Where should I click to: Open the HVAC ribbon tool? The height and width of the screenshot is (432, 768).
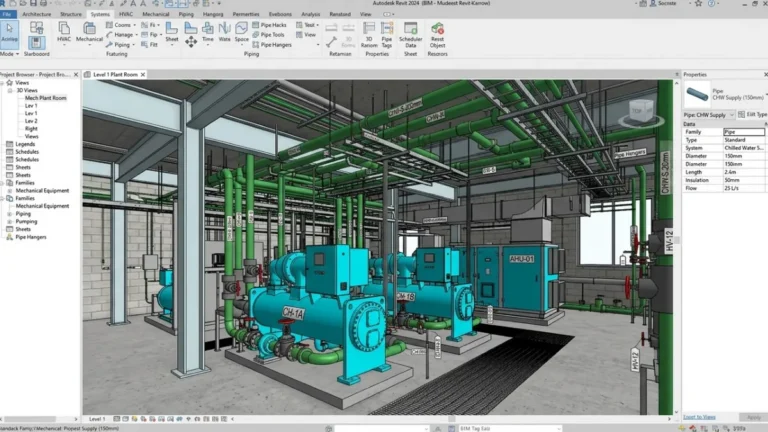[x=64, y=32]
